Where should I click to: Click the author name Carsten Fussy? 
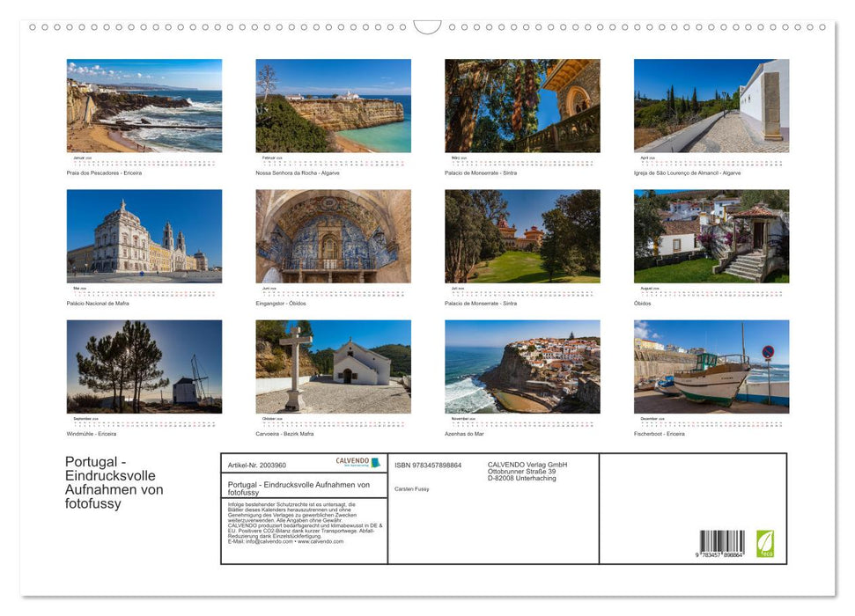[x=411, y=489]
